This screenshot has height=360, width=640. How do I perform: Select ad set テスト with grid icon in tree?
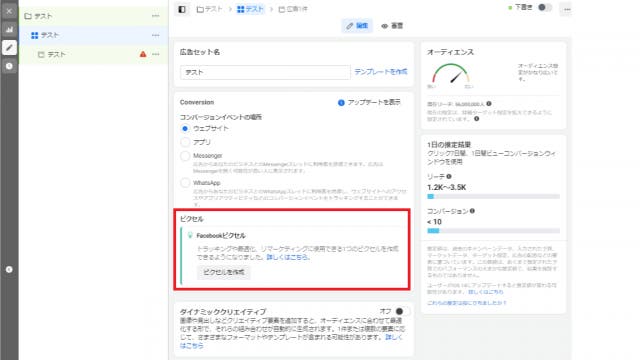click(x=93, y=35)
